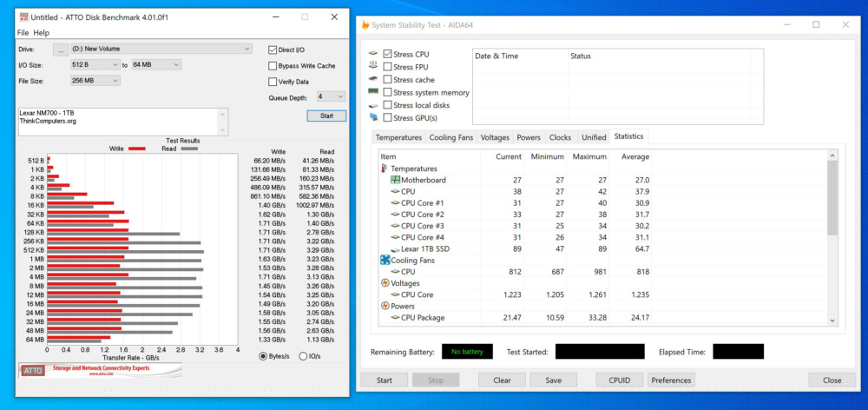Click the Status column header in log
868x410 pixels.
659,56
